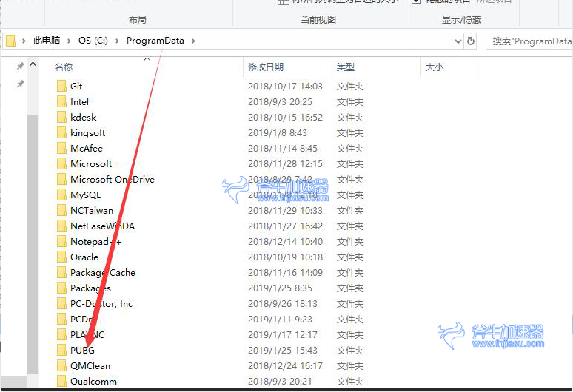
Task: Open the Git folder icon
Action: [x=61, y=86]
